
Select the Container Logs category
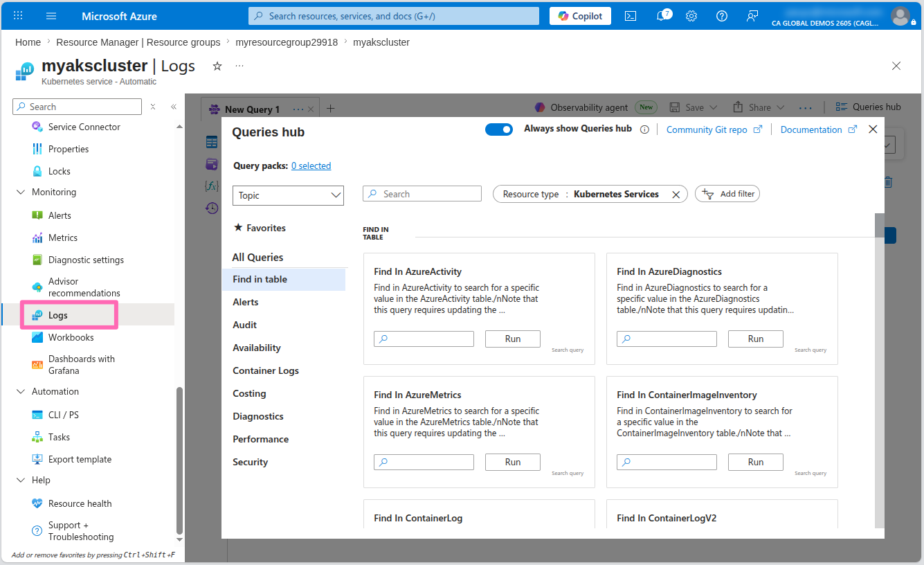266,370
